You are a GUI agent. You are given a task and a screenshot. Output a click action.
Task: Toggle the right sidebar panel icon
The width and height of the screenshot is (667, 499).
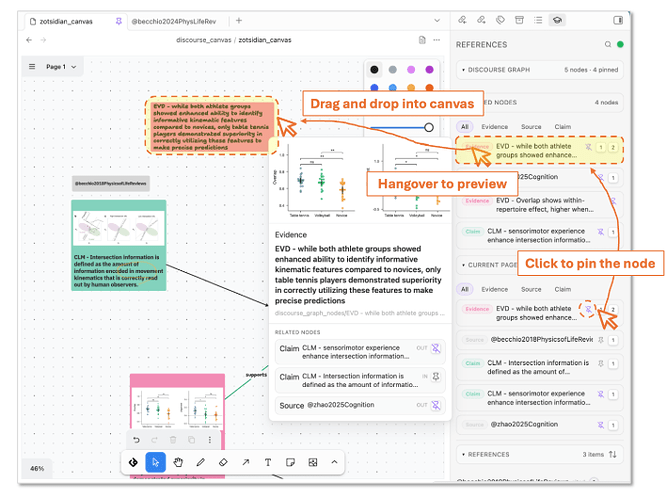(618, 20)
